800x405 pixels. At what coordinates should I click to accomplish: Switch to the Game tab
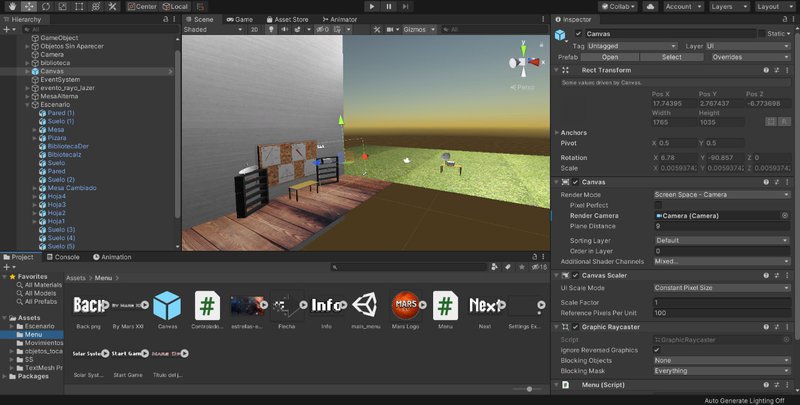point(242,19)
